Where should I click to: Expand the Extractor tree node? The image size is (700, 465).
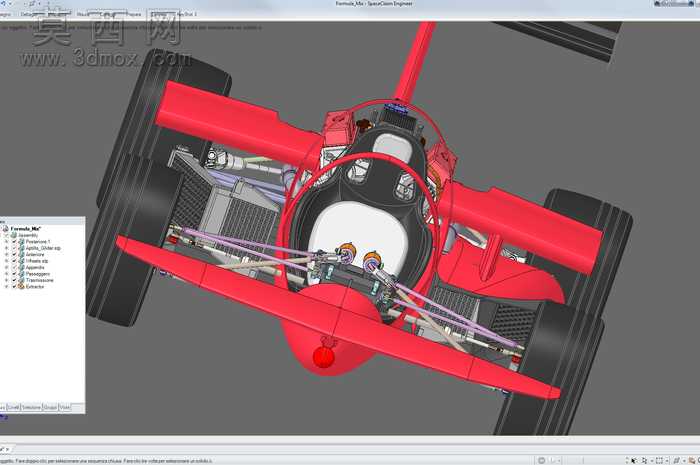pyautogui.click(x=7, y=286)
